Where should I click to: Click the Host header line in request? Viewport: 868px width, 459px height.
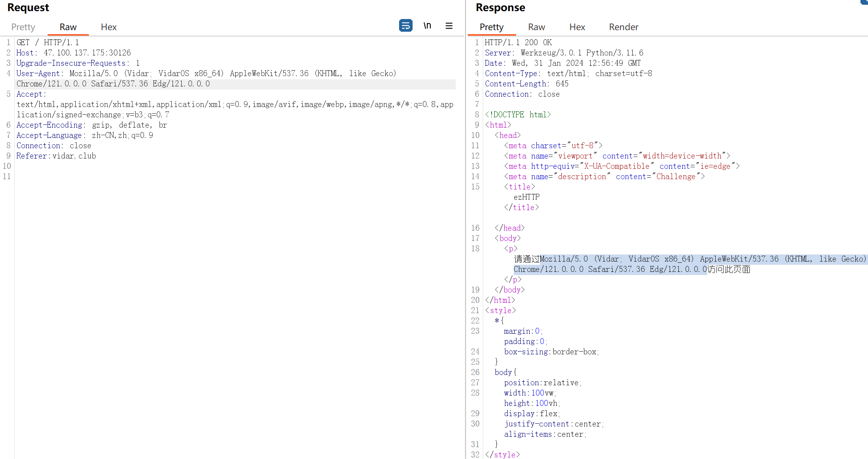click(x=73, y=53)
